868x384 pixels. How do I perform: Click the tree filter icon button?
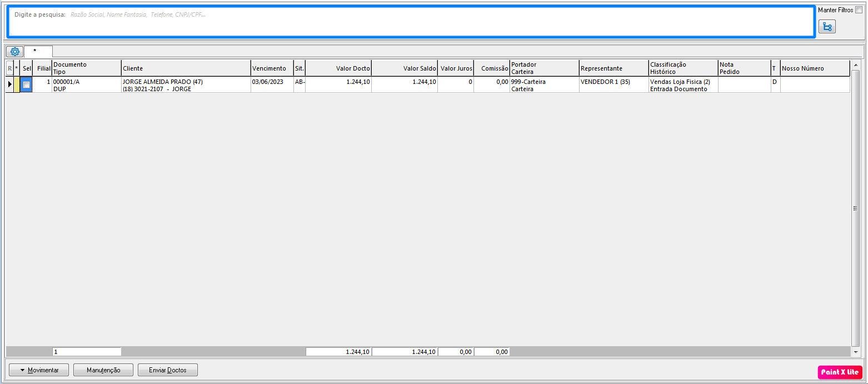(x=827, y=27)
